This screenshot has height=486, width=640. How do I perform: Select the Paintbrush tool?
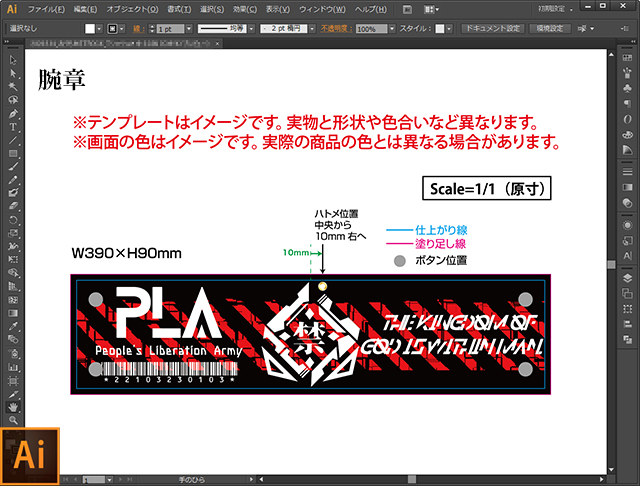point(13,166)
